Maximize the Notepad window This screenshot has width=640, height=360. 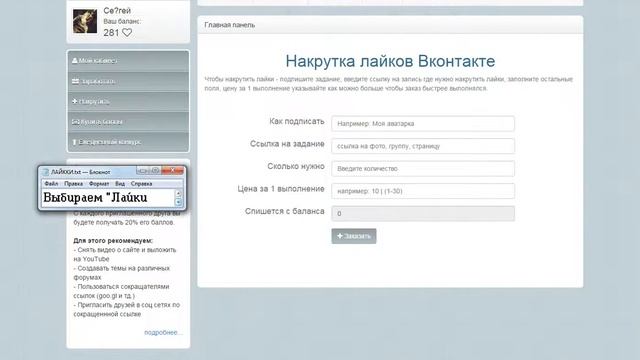pyautogui.click(x=155, y=171)
